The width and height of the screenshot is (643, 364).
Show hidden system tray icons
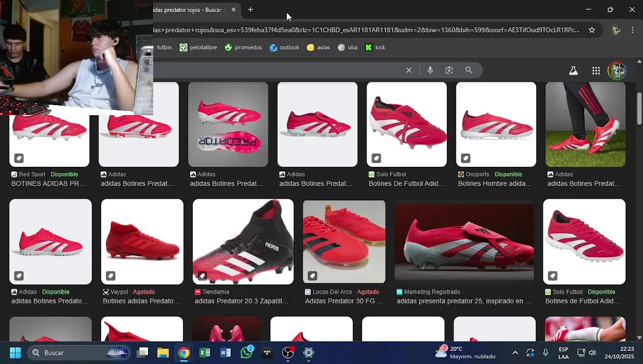[515, 353]
